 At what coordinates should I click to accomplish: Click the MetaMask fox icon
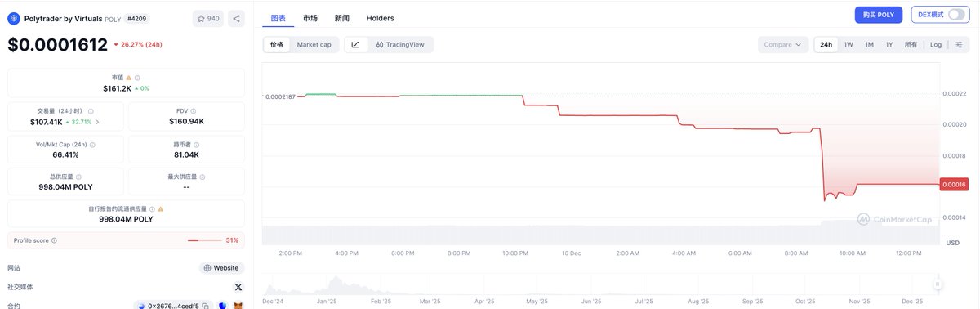pyautogui.click(x=238, y=306)
